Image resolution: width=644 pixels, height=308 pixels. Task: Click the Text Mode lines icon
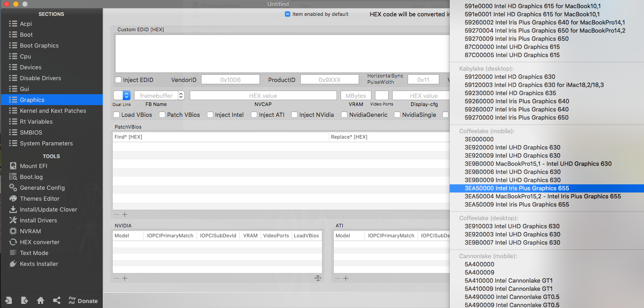pos(13,253)
